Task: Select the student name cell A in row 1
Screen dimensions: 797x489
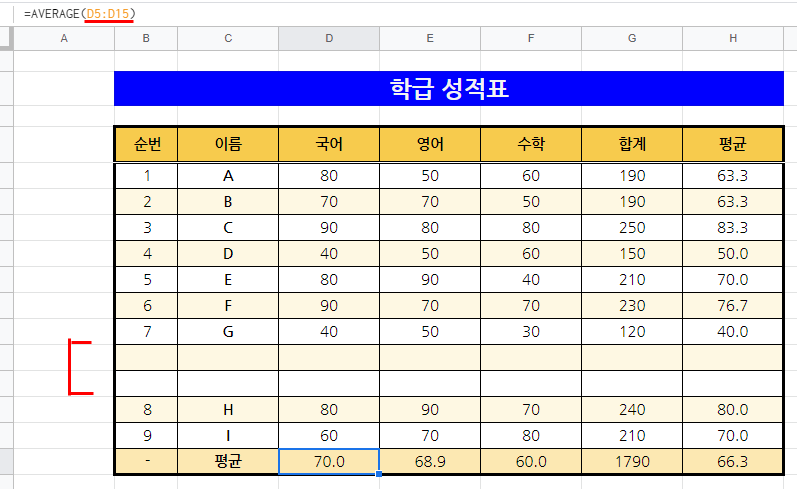Action: click(228, 176)
